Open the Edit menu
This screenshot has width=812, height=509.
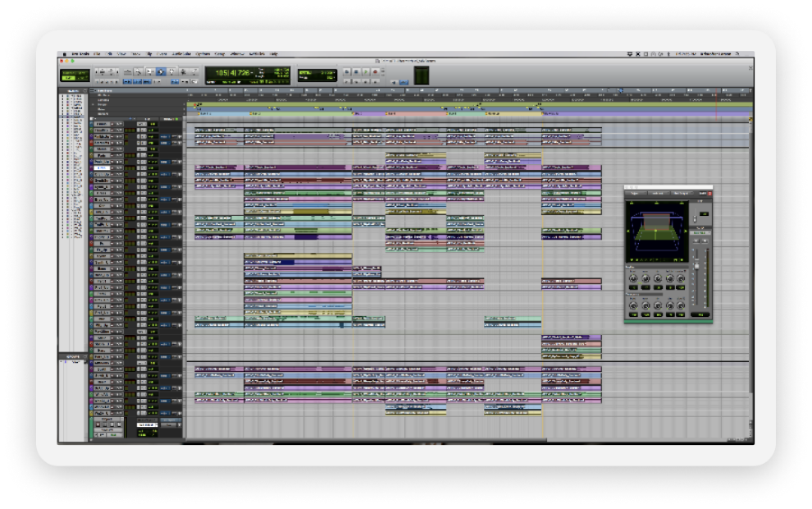[109, 54]
